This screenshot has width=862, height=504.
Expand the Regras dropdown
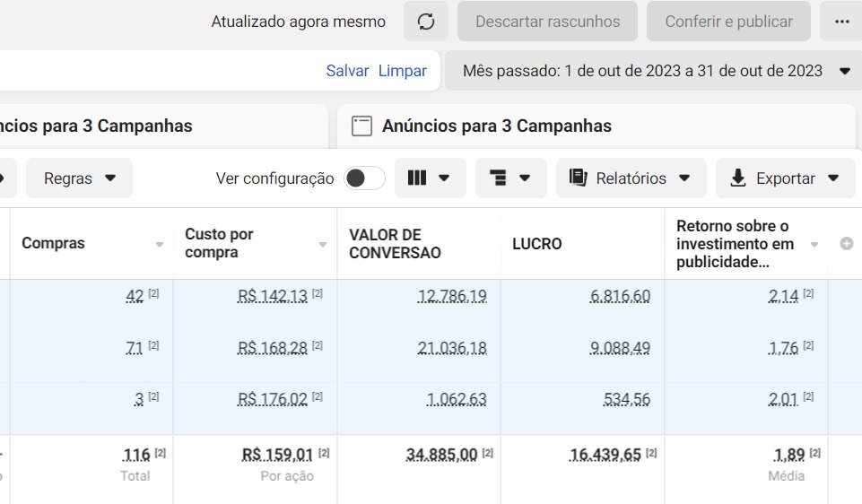pos(80,178)
